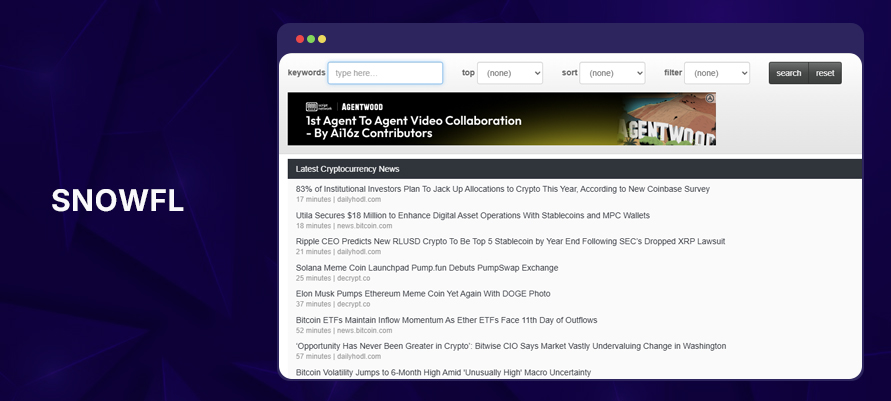This screenshot has width=891, height=401.
Task: Click the red window dot
Action: point(300,39)
